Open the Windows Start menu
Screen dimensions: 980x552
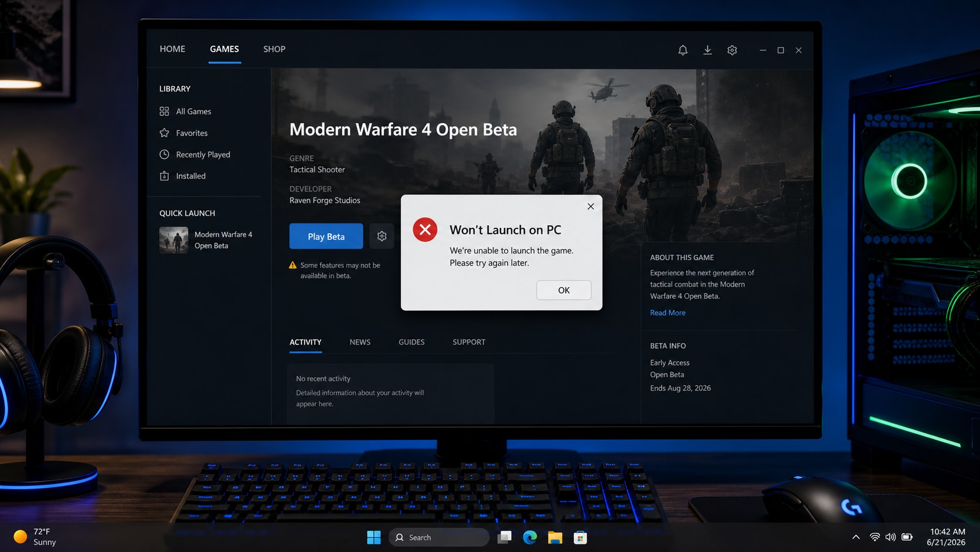[373, 537]
